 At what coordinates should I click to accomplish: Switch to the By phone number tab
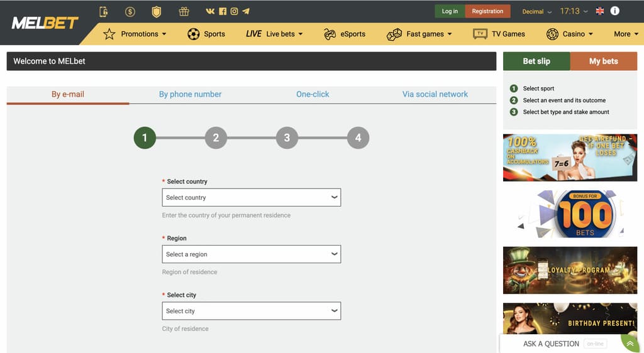[190, 94]
